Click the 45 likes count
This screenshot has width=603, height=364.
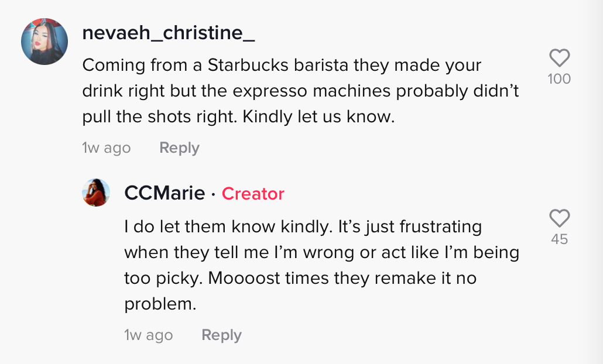pos(559,239)
